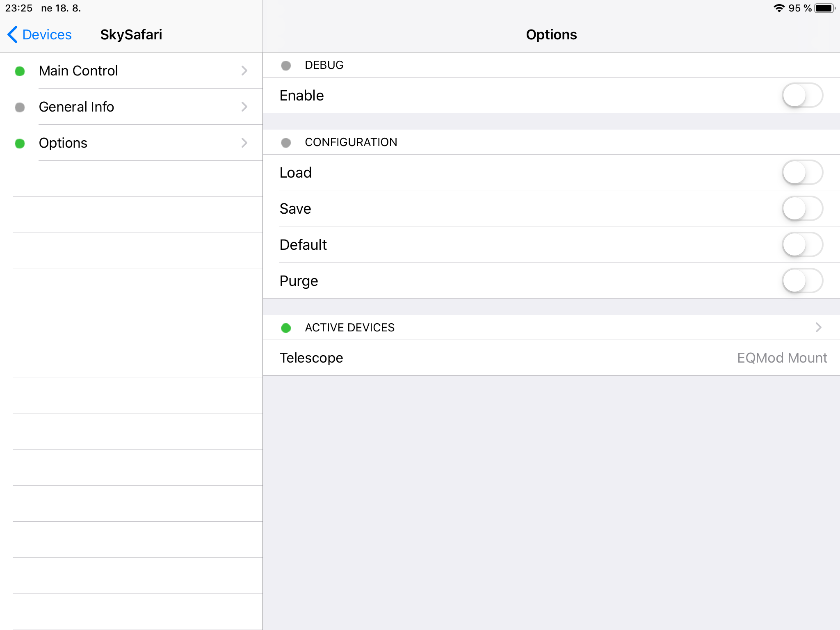Click the 95 % battery percentage

(800, 8)
